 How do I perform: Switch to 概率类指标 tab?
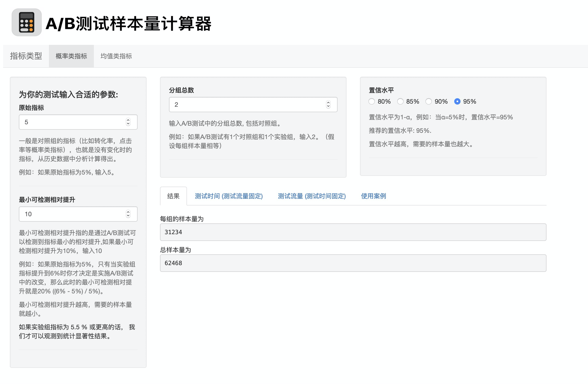(71, 56)
